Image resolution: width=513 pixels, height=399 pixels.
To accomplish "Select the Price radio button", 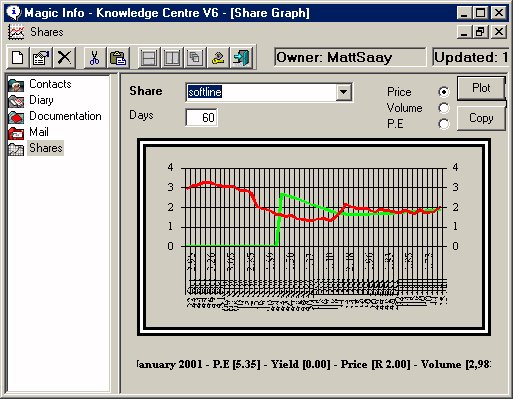I will click(x=444, y=92).
